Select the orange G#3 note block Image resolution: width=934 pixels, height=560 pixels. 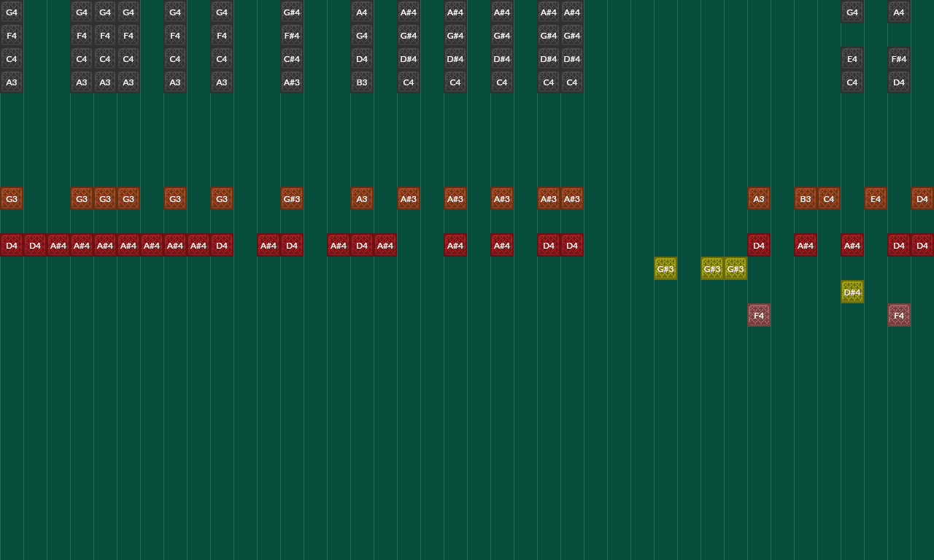click(x=292, y=198)
